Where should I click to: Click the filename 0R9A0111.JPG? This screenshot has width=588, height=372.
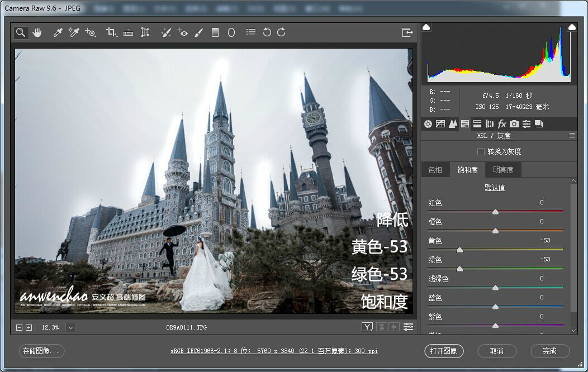pos(186,327)
